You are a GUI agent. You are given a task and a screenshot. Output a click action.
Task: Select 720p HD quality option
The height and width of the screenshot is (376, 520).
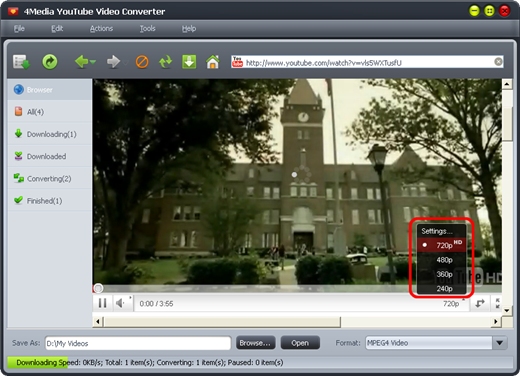pyautogui.click(x=441, y=245)
